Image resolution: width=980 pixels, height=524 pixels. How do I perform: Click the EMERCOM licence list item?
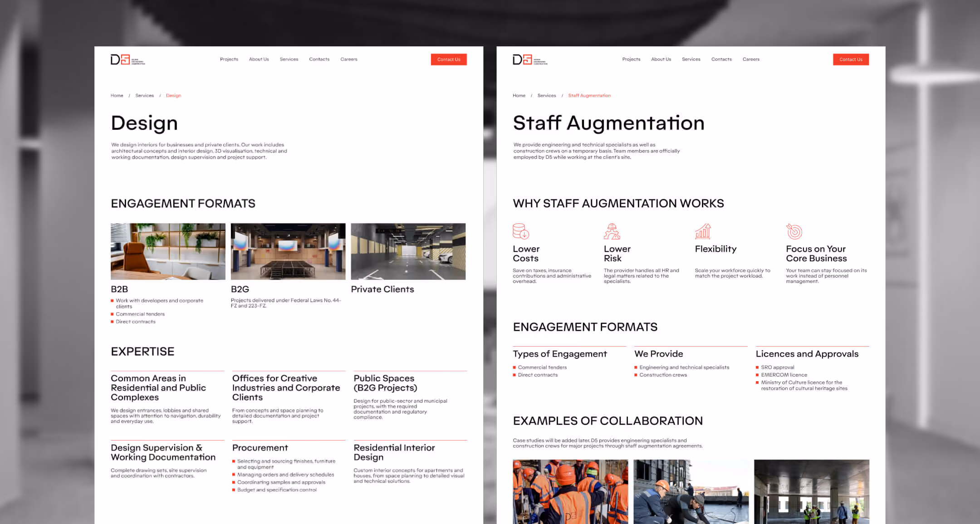[784, 375]
